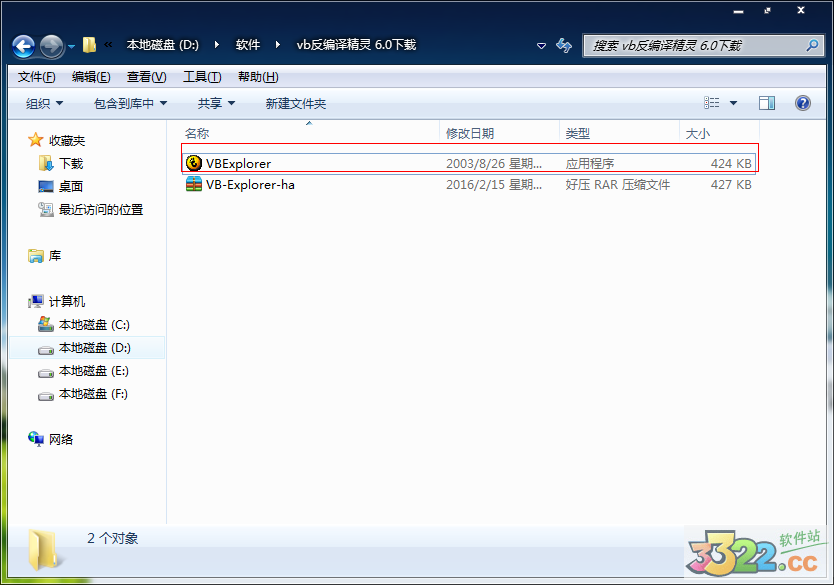Click 新建文件夹 button
Image resolution: width=834 pixels, height=585 pixels.
tap(296, 104)
